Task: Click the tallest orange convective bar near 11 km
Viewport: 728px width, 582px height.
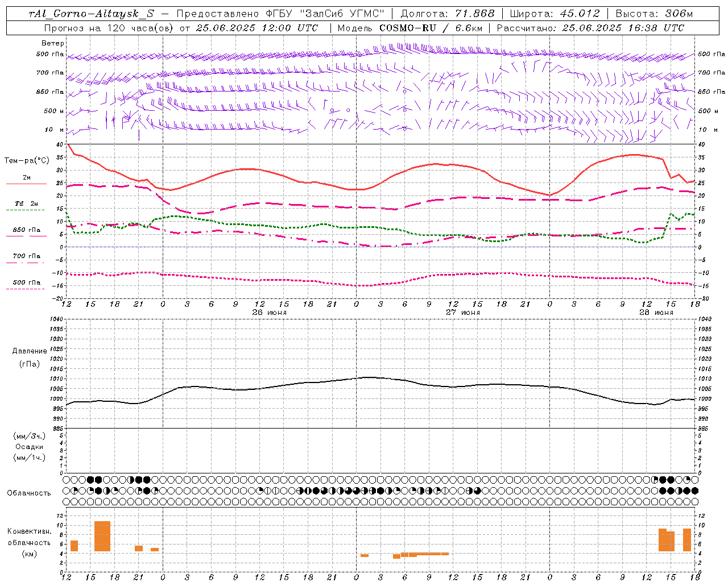Action: (102, 536)
